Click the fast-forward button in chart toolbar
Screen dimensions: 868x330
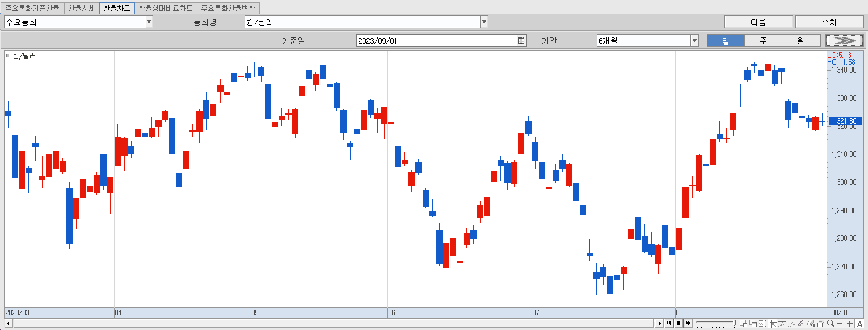tap(688, 323)
